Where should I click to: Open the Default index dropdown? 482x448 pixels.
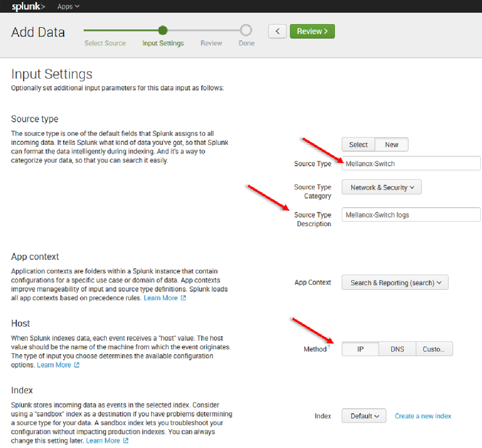[364, 416]
